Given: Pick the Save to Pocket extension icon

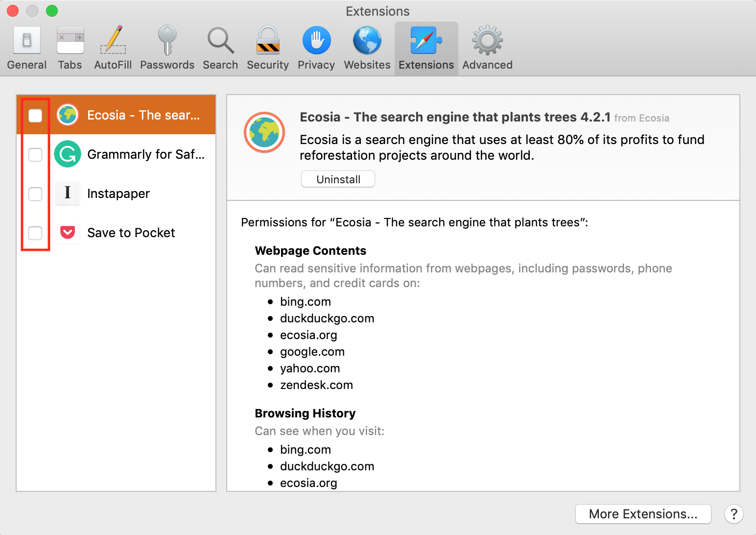Looking at the screenshot, I should (x=68, y=233).
